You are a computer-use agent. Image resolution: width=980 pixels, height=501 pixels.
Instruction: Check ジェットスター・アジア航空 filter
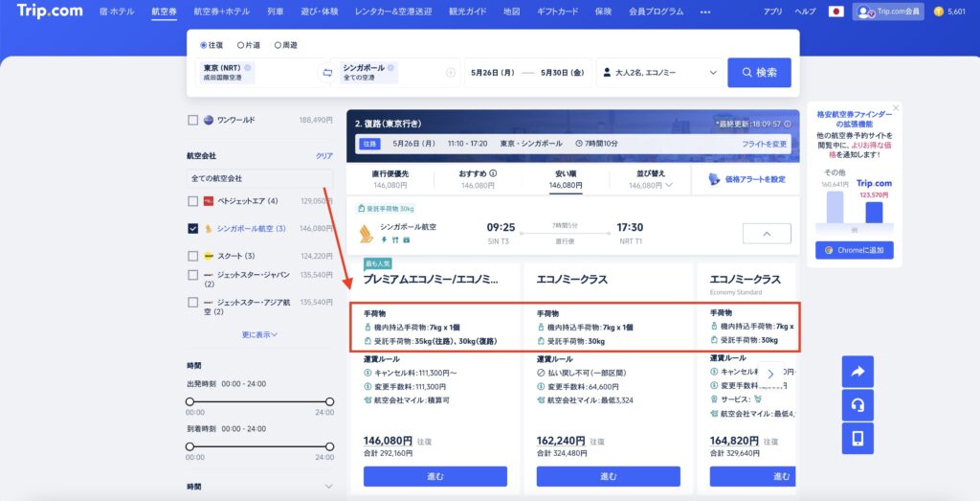coord(193,302)
